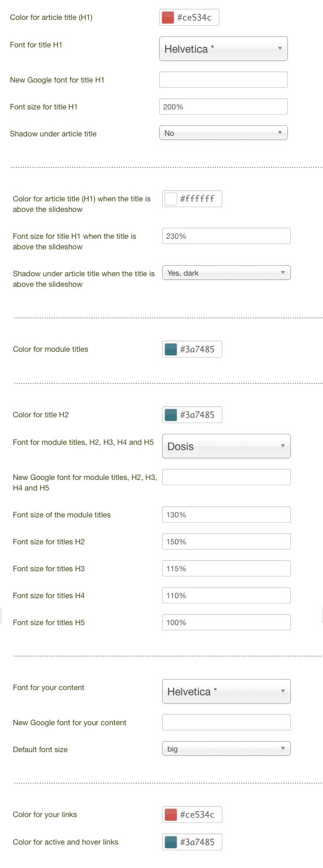Open the Dosis font dropdown
This screenshot has height=868, width=323.
tap(226, 446)
